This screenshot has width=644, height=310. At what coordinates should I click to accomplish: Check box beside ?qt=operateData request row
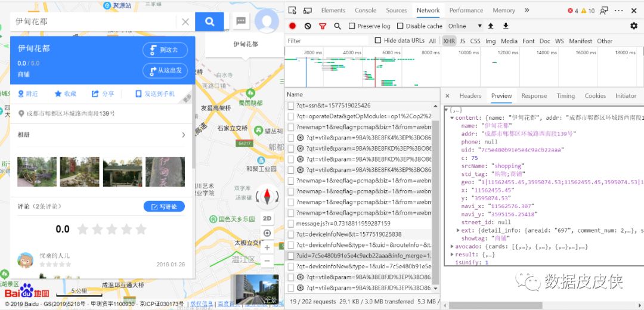tap(291, 116)
